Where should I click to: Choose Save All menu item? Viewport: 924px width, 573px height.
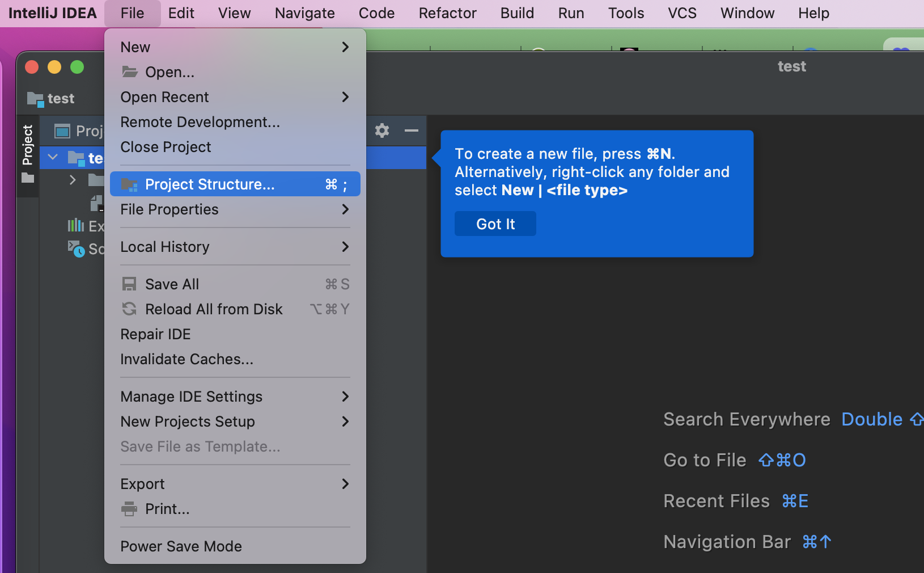(x=235, y=284)
